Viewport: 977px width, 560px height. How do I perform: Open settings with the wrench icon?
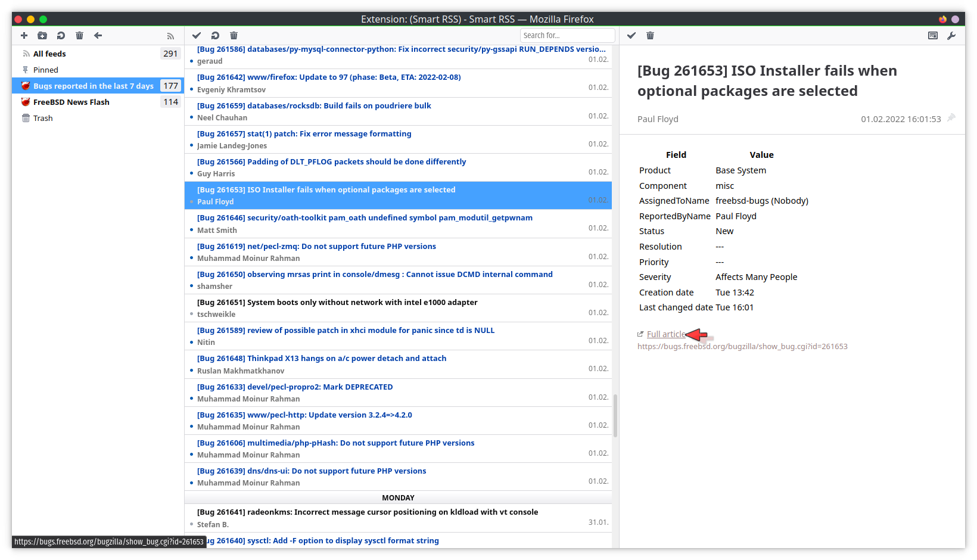pyautogui.click(x=951, y=36)
